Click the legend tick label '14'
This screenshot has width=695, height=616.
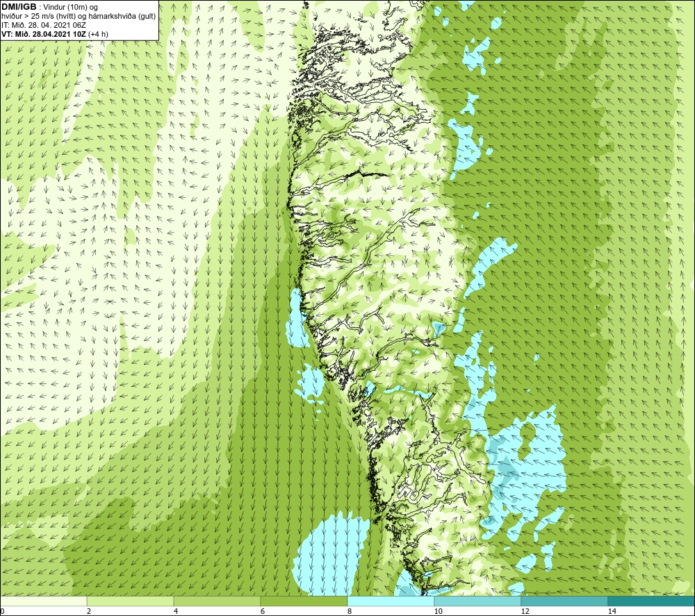point(612,612)
